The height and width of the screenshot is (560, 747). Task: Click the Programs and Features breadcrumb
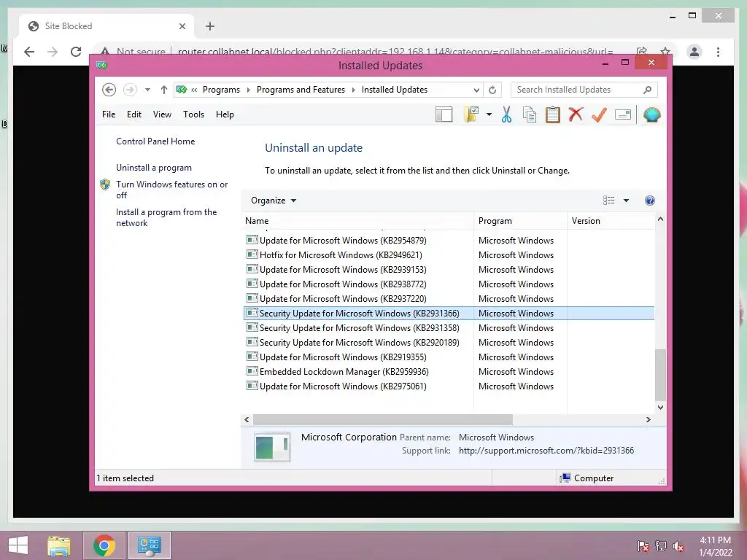301,90
